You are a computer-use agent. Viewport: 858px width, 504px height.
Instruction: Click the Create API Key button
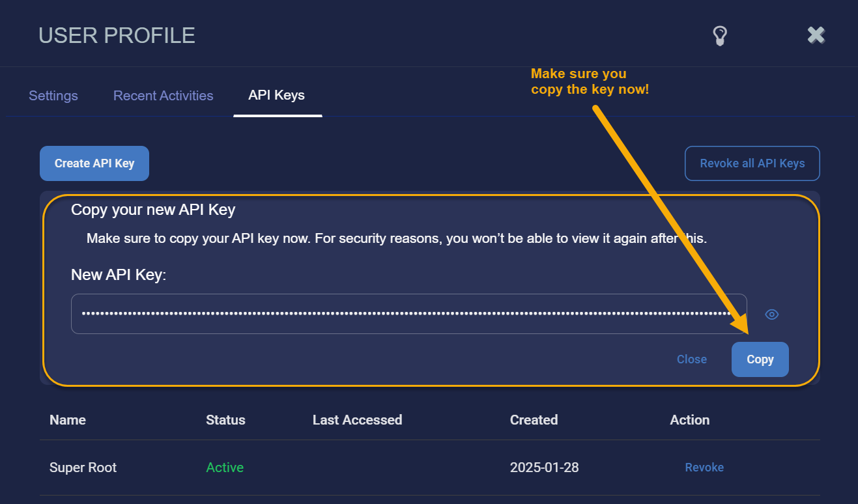pyautogui.click(x=94, y=163)
